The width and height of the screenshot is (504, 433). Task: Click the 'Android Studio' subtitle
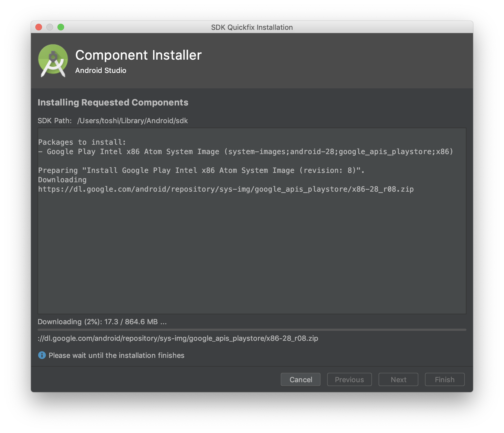(x=101, y=70)
